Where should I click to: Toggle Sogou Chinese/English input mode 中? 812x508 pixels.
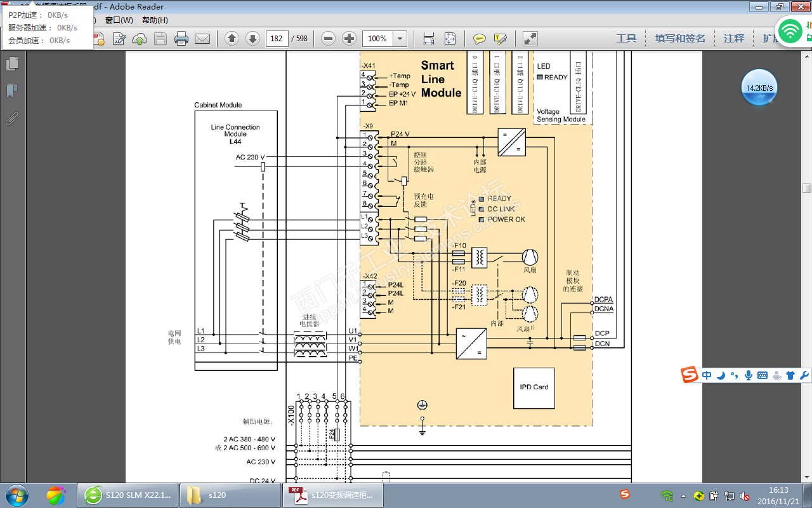point(707,375)
